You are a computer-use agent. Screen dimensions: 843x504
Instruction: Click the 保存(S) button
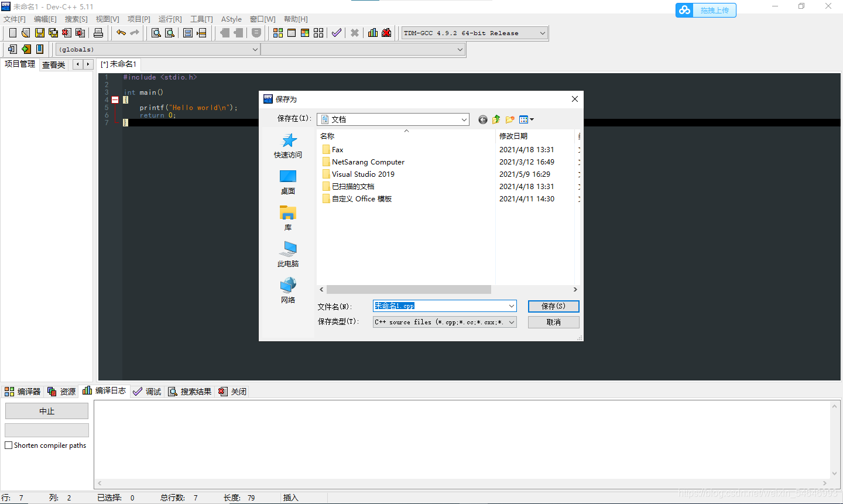point(553,306)
